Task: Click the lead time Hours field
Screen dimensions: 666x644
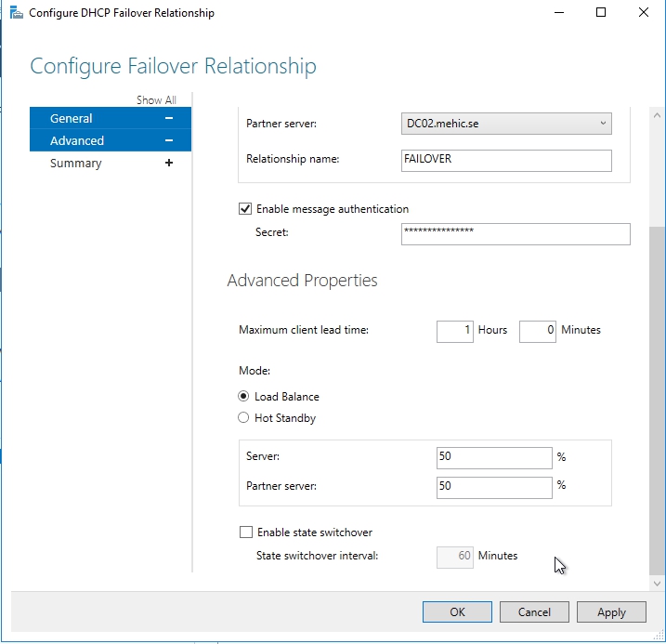Action: coord(454,331)
